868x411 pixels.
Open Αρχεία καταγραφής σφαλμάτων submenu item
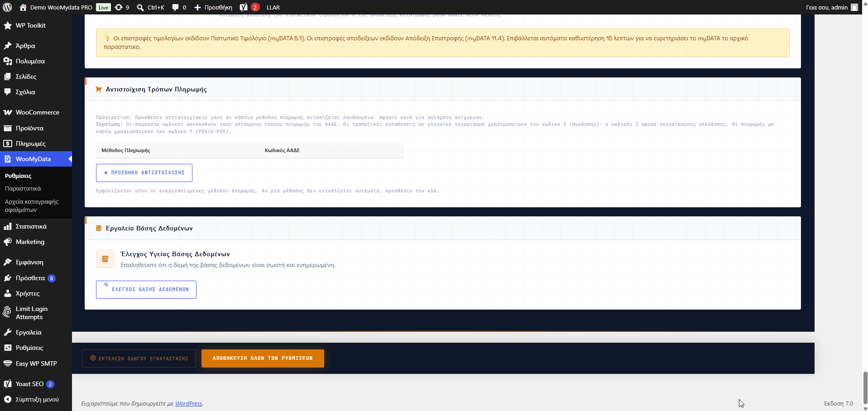click(x=32, y=205)
